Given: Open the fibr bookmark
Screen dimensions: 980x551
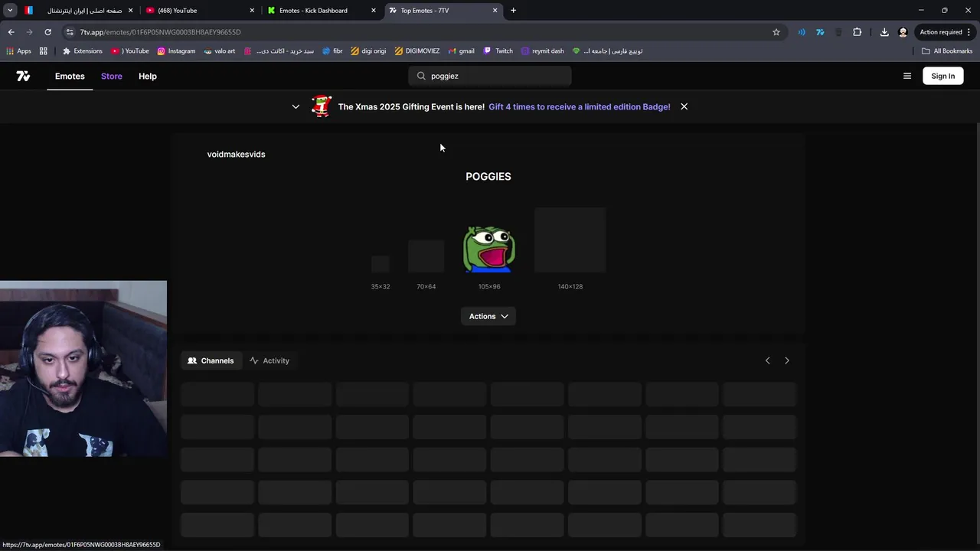Looking at the screenshot, I should 332,51.
